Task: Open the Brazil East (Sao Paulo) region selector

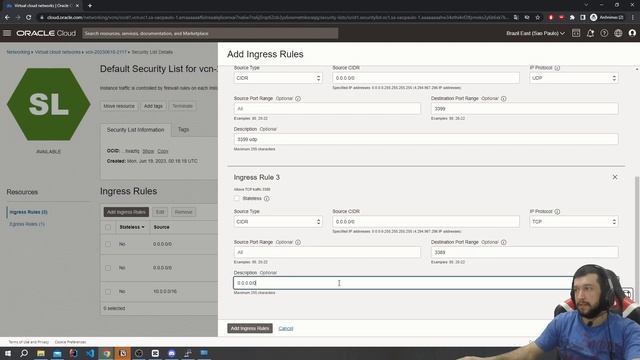Action: click(x=536, y=33)
